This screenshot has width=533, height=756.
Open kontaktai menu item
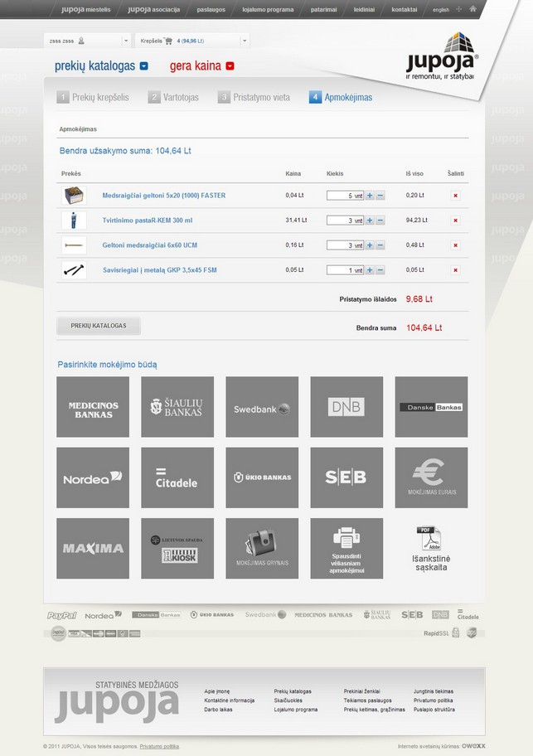pyautogui.click(x=405, y=9)
